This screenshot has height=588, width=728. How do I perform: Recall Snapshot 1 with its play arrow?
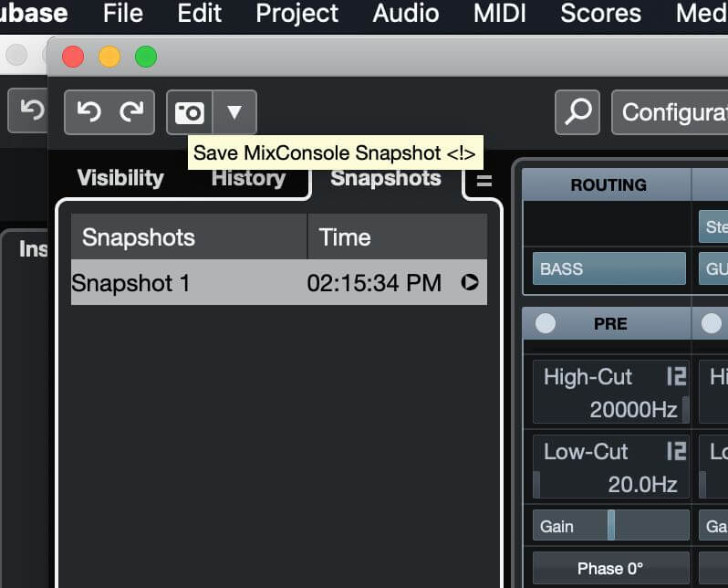click(x=470, y=283)
